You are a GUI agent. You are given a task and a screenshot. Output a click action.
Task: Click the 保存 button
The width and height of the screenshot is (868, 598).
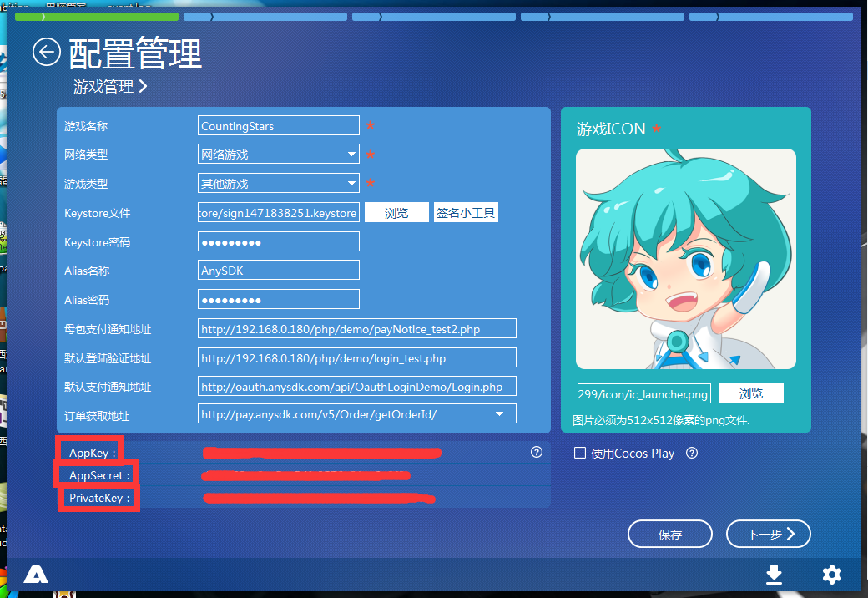point(670,534)
